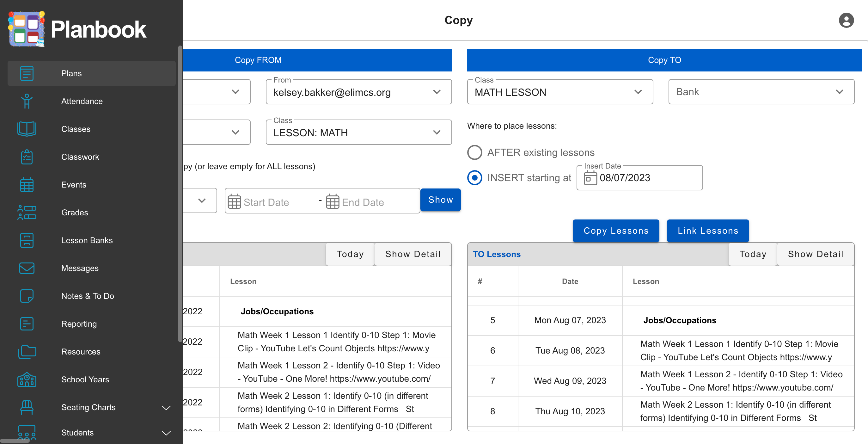Click the Attendance person icon
Viewport: 868px width, 444px height.
point(27,101)
